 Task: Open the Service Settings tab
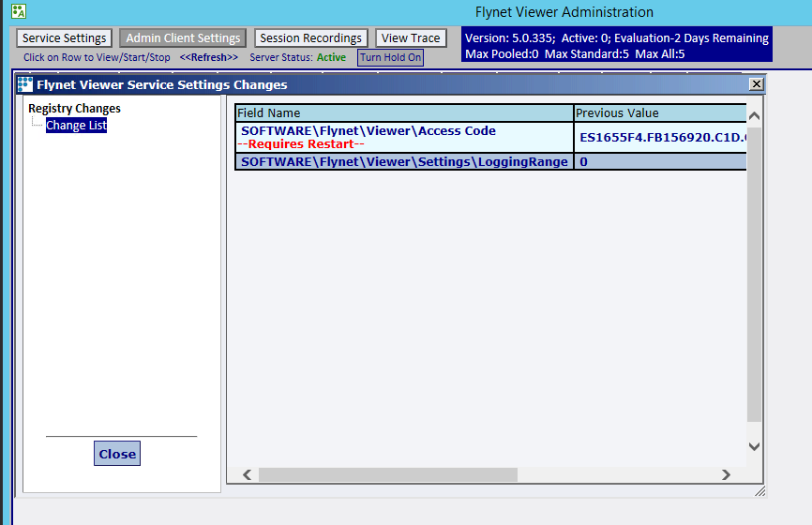(x=65, y=38)
